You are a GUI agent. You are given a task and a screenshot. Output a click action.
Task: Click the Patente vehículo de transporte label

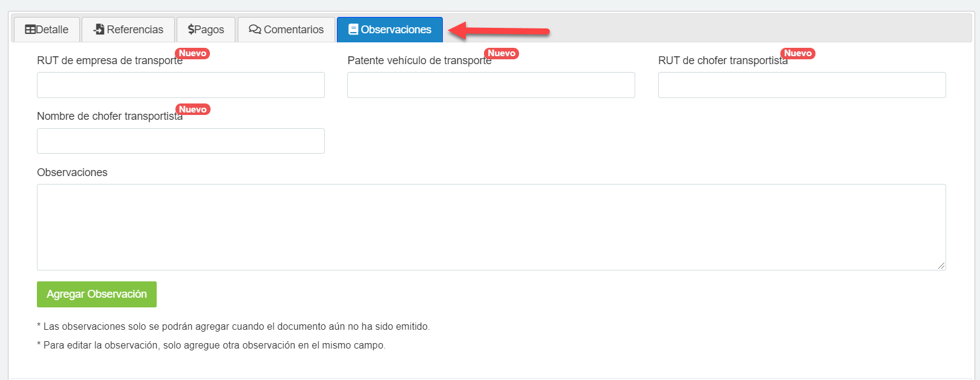point(419,61)
